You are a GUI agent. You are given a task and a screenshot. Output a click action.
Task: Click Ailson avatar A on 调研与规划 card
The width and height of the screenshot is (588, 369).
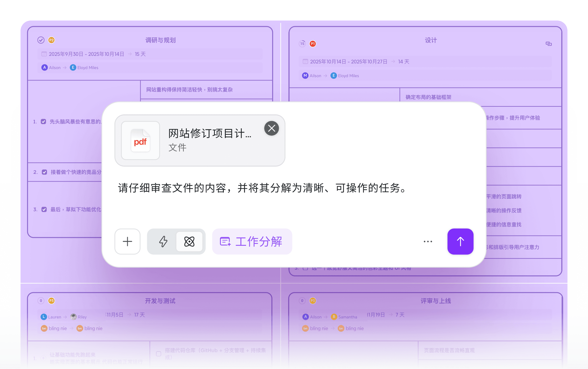tap(45, 67)
